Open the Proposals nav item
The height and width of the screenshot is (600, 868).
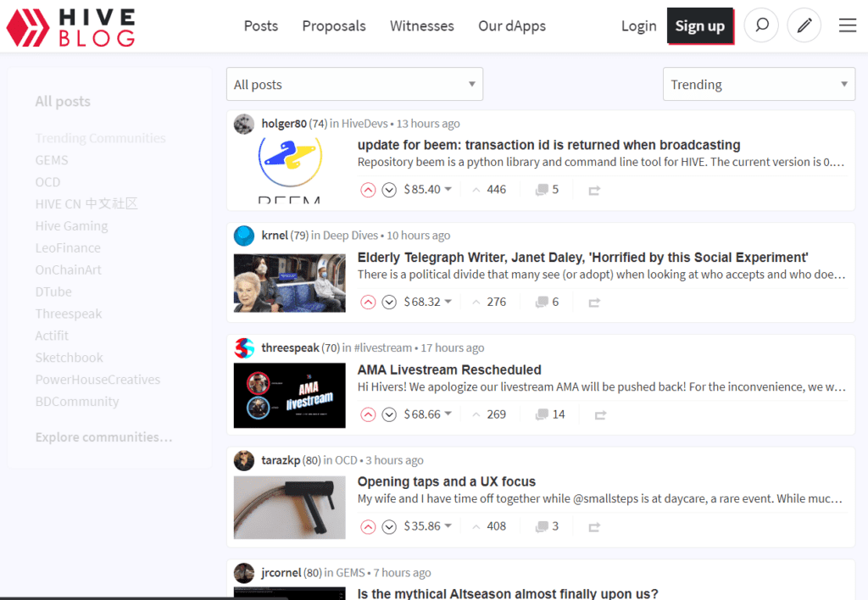(334, 26)
